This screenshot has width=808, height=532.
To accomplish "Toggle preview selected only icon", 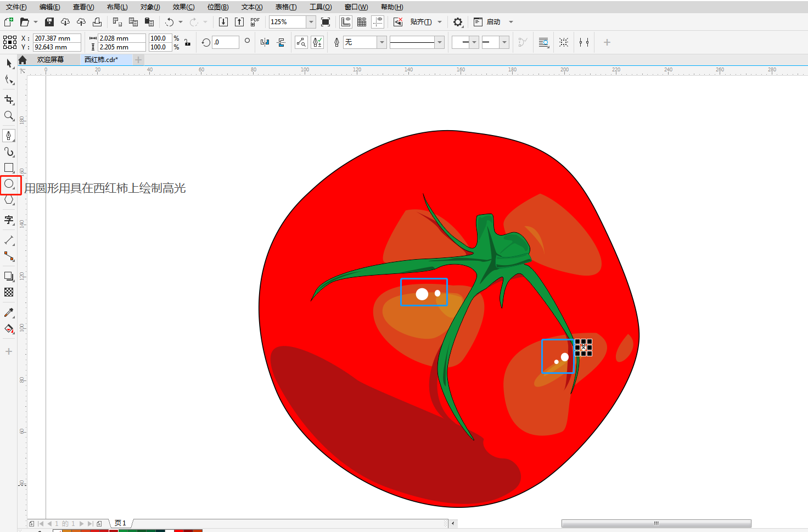I will click(301, 42).
